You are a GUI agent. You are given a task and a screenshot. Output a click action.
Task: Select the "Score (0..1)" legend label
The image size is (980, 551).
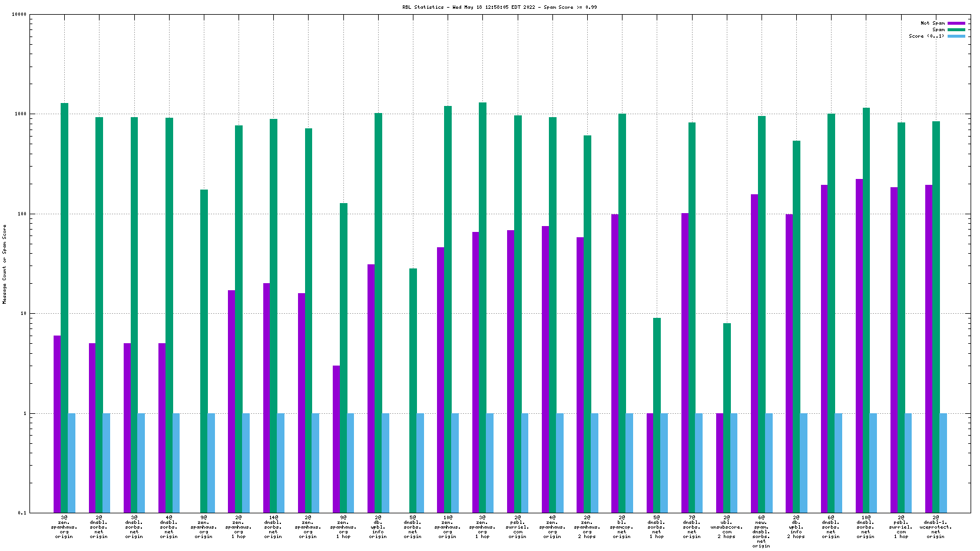pos(926,36)
